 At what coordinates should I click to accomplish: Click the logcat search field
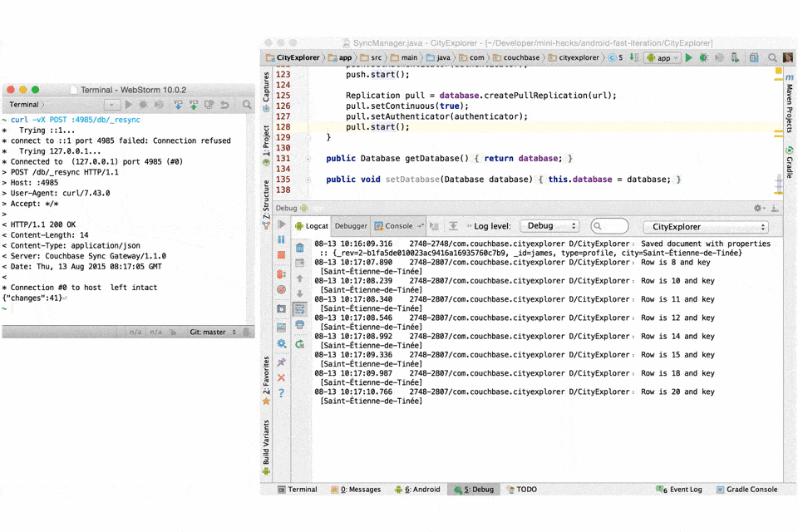[609, 226]
